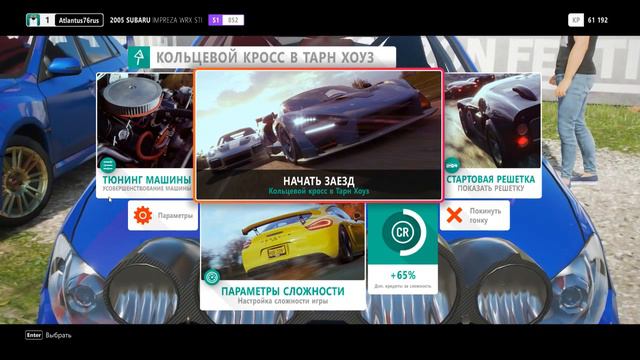
Task: Click the green list icon on tuning tile
Action: point(108,165)
